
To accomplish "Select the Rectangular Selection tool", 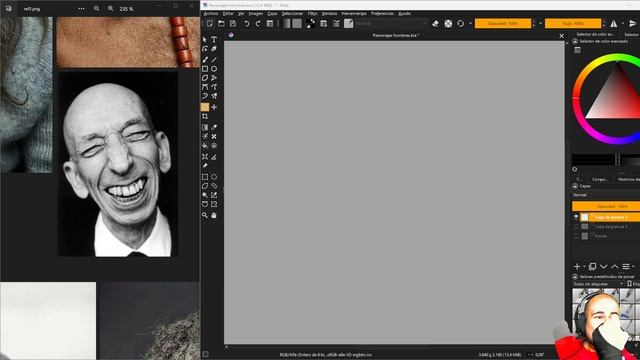I will pyautogui.click(x=205, y=177).
